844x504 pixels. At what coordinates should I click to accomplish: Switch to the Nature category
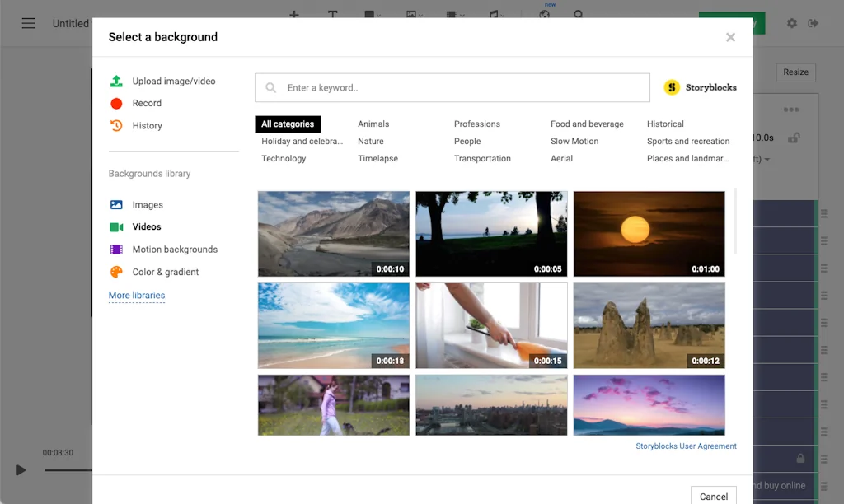371,141
